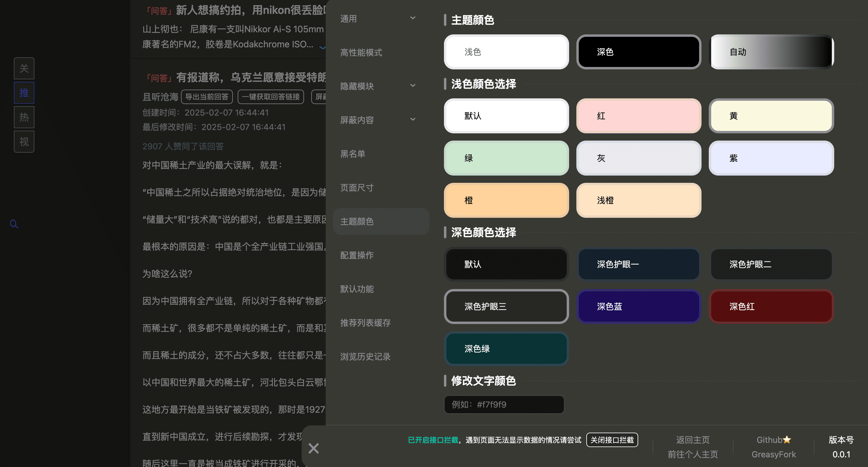This screenshot has width=868, height=467.
Task: Pick the 深色蓝 dark color swatch
Action: pyautogui.click(x=638, y=306)
